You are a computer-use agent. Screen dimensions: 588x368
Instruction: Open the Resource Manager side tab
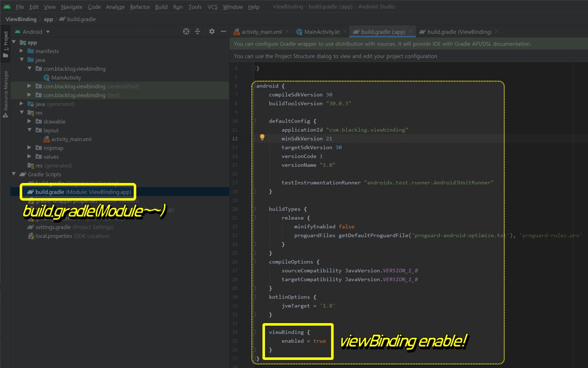(6, 94)
